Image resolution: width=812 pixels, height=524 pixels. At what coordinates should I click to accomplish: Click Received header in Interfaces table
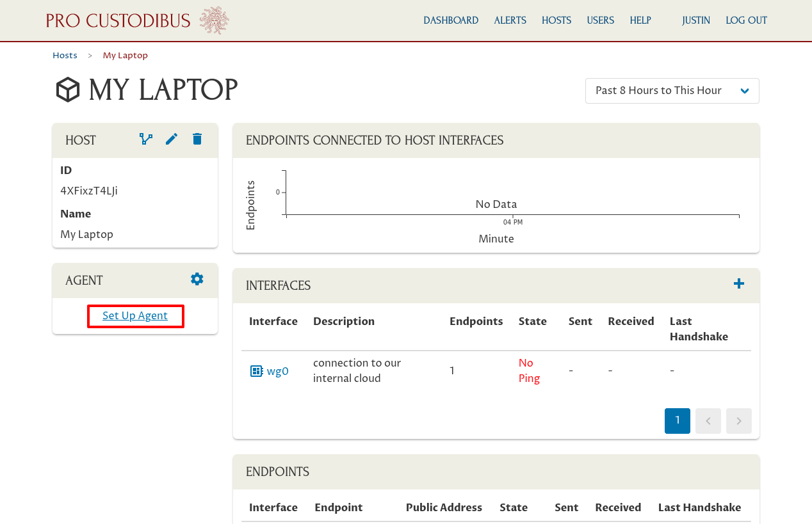[631, 321]
